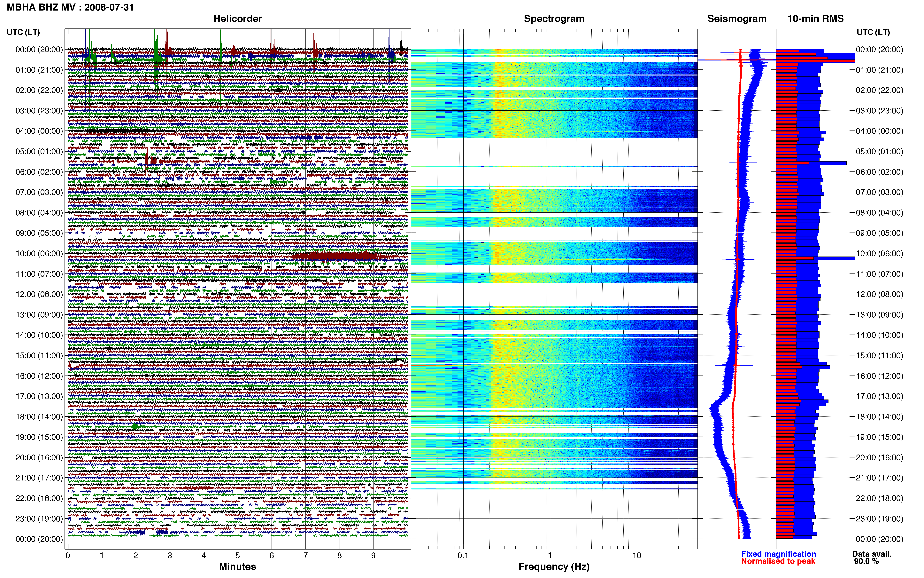The height and width of the screenshot is (578, 924).
Task: Click the UTC (LT) label beside 10-min RMS
Action: (873, 32)
